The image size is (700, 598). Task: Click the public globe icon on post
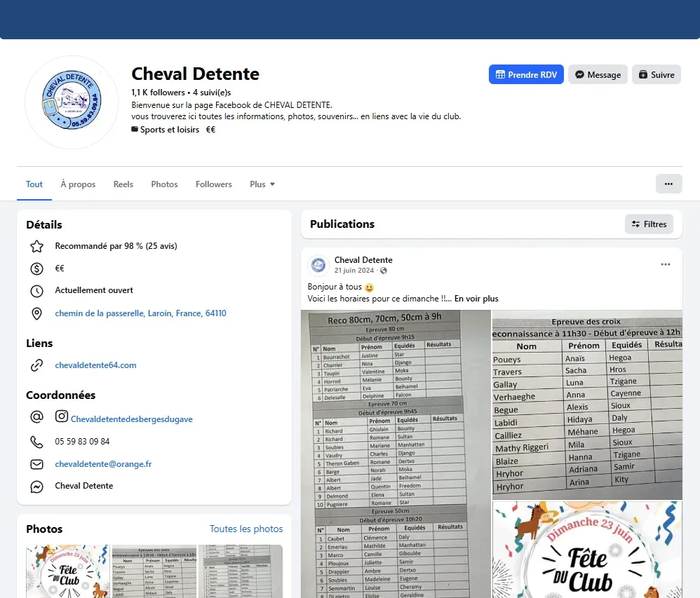click(384, 271)
